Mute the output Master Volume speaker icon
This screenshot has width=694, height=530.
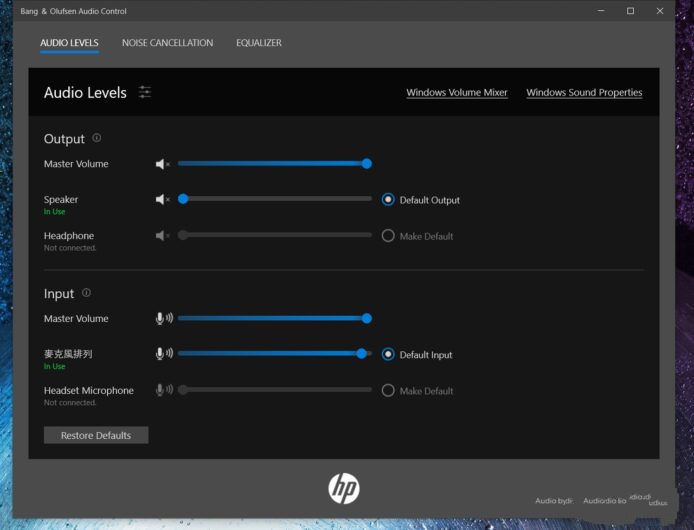pos(162,164)
